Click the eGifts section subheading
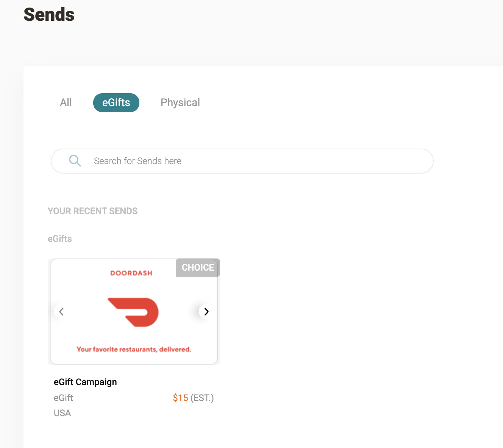 pyautogui.click(x=60, y=239)
